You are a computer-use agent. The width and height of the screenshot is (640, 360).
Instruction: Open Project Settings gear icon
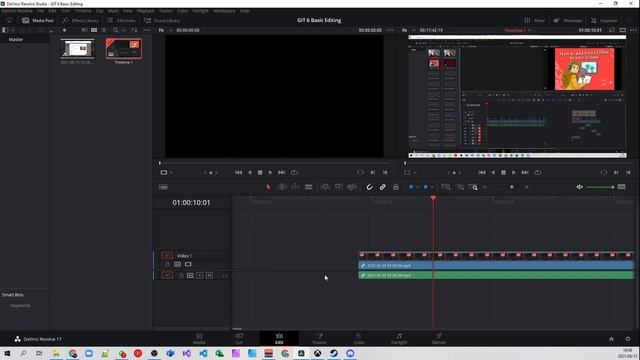[627, 339]
